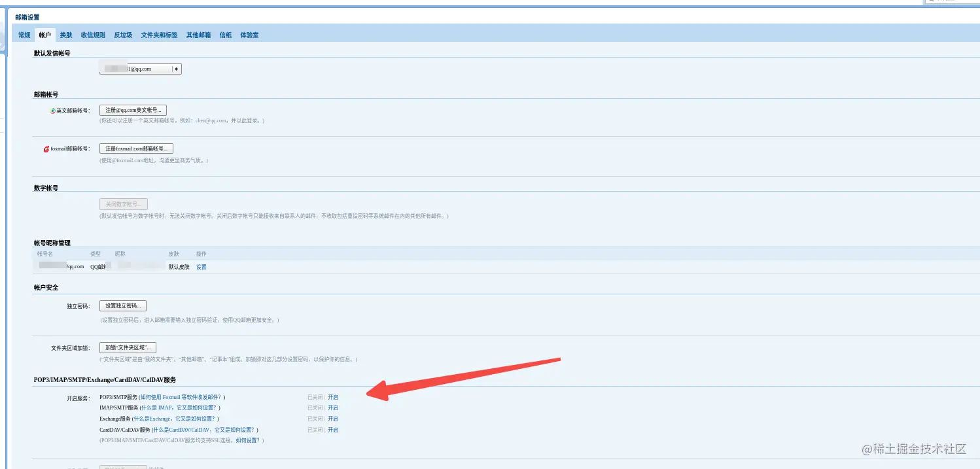Enable POP3/SMTP service via 开启
This screenshot has width=980, height=469.
tap(333, 397)
